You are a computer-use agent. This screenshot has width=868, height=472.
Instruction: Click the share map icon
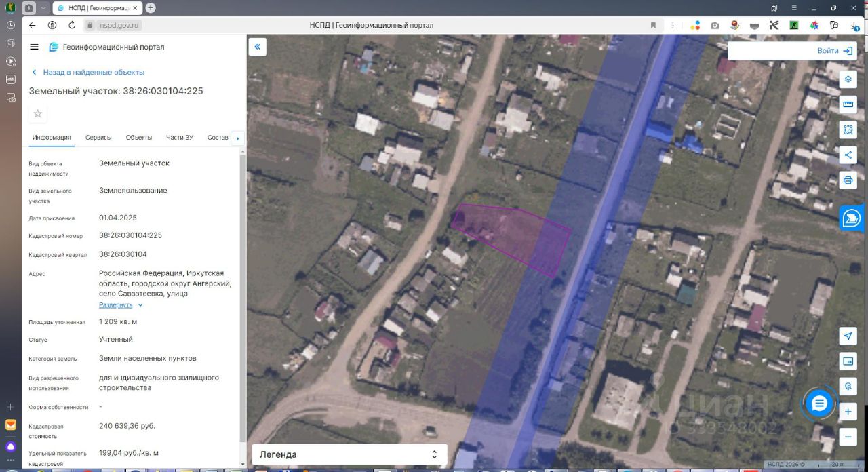pyautogui.click(x=848, y=155)
